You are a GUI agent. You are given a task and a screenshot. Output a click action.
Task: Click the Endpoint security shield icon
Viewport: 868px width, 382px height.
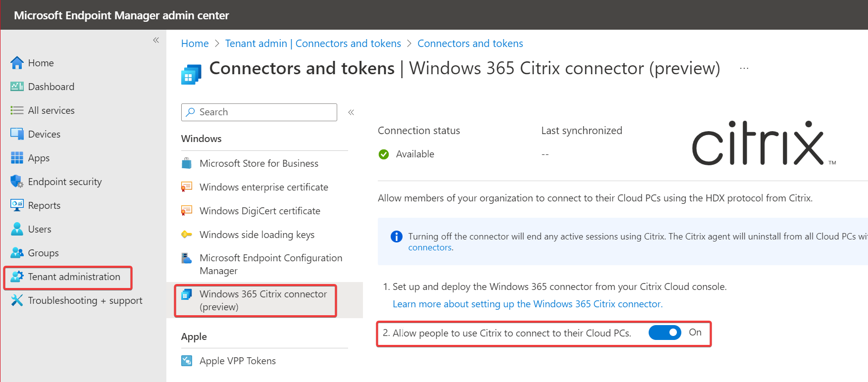[16, 181]
